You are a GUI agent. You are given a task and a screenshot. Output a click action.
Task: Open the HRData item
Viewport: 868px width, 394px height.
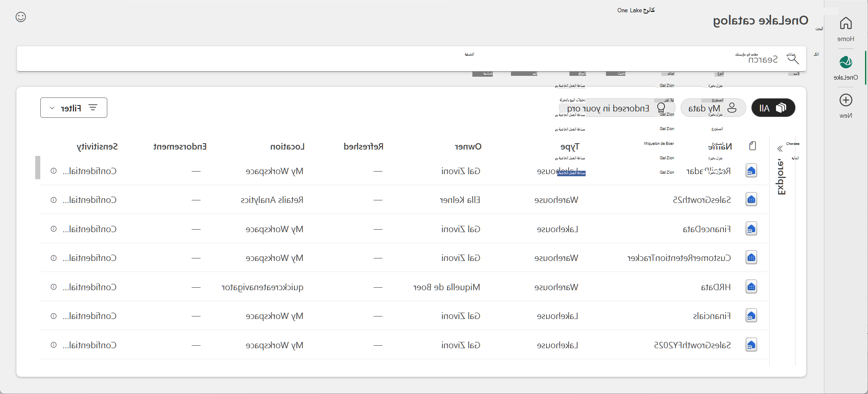point(716,287)
